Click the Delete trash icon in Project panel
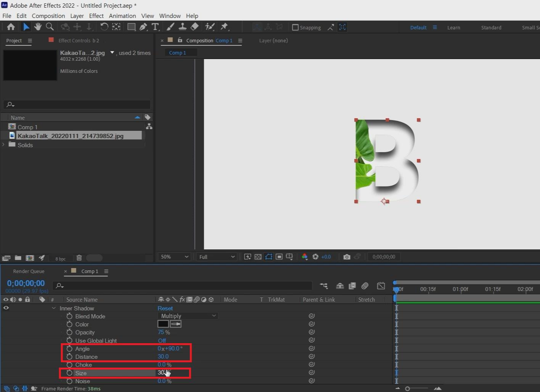The height and width of the screenshot is (392, 540). point(79,258)
